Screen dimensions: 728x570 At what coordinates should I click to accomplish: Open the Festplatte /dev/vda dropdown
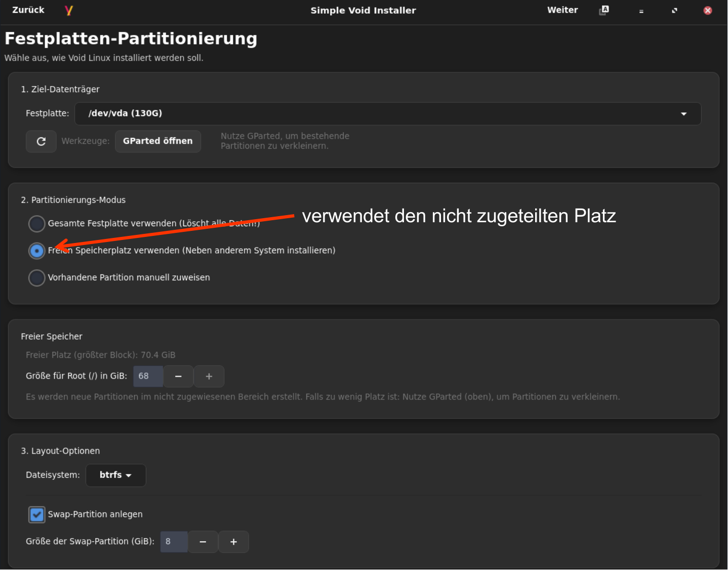tap(387, 113)
